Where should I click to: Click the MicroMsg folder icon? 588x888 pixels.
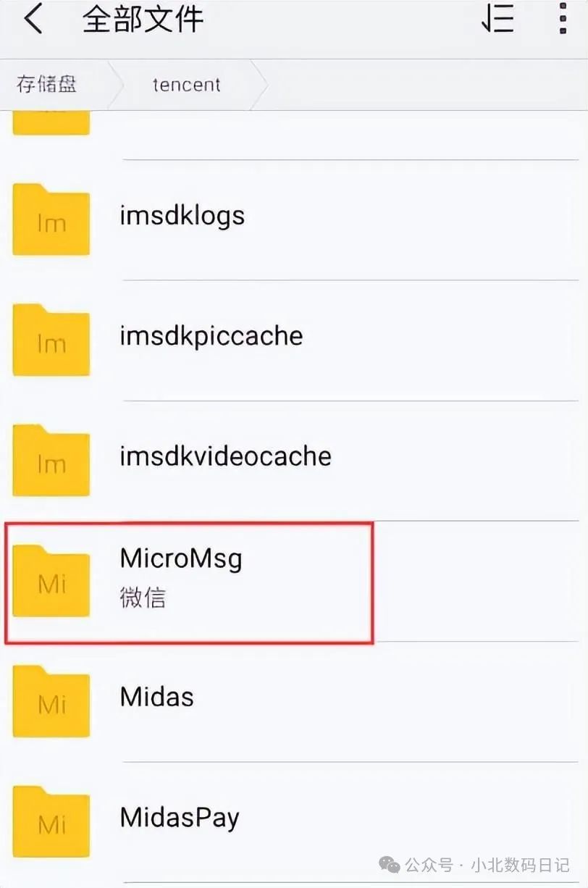(x=51, y=581)
